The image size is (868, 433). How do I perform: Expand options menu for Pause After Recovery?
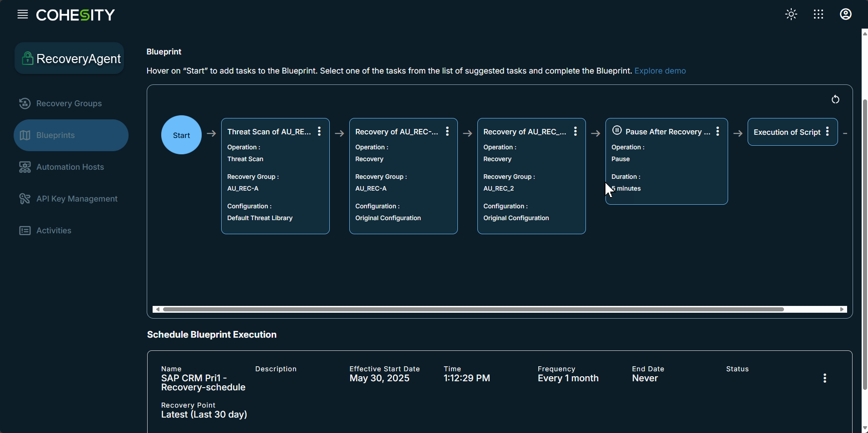[718, 131]
